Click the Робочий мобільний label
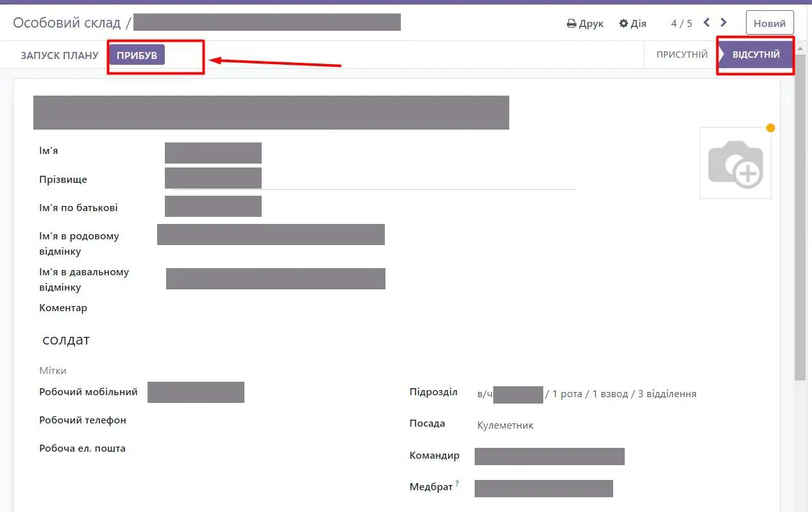This screenshot has height=512, width=812. point(89,392)
